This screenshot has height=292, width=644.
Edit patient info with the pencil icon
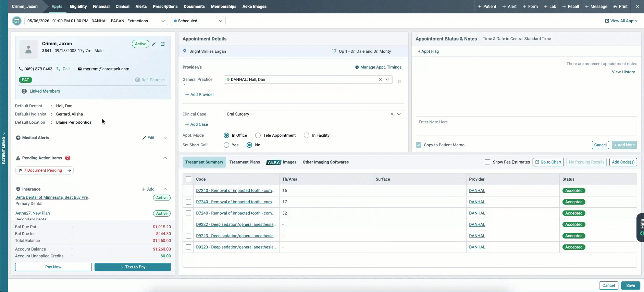coord(154,44)
